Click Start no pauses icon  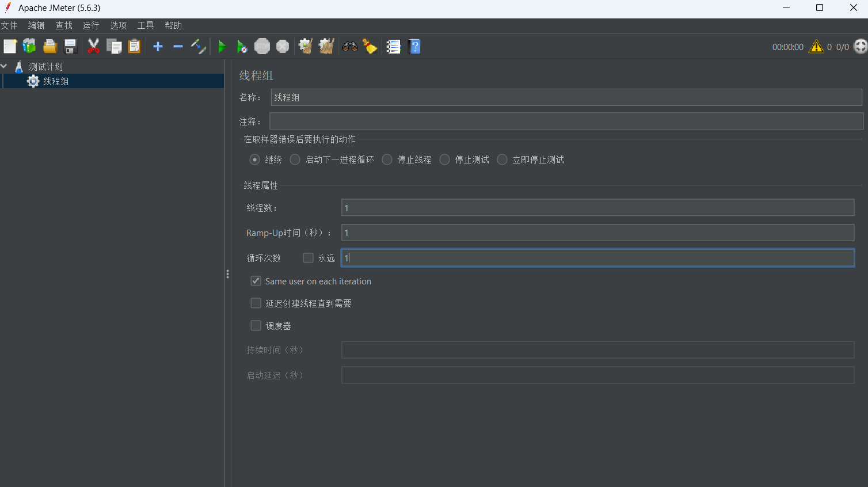coord(242,47)
